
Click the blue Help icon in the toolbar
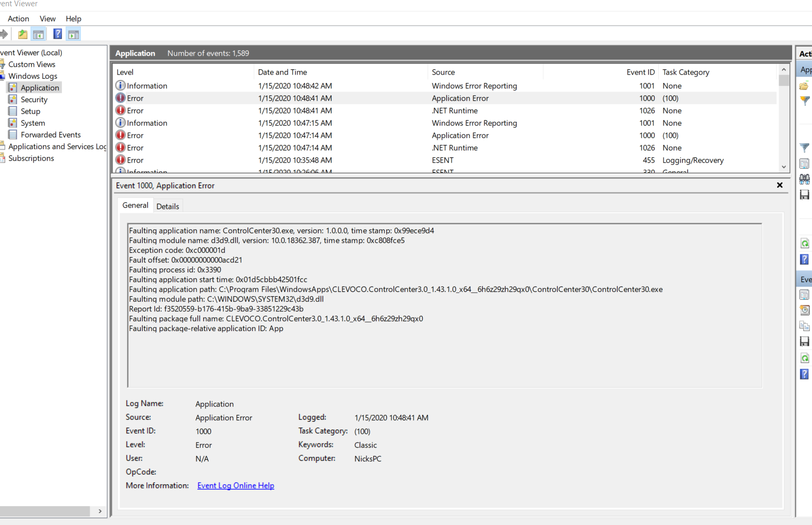57,34
